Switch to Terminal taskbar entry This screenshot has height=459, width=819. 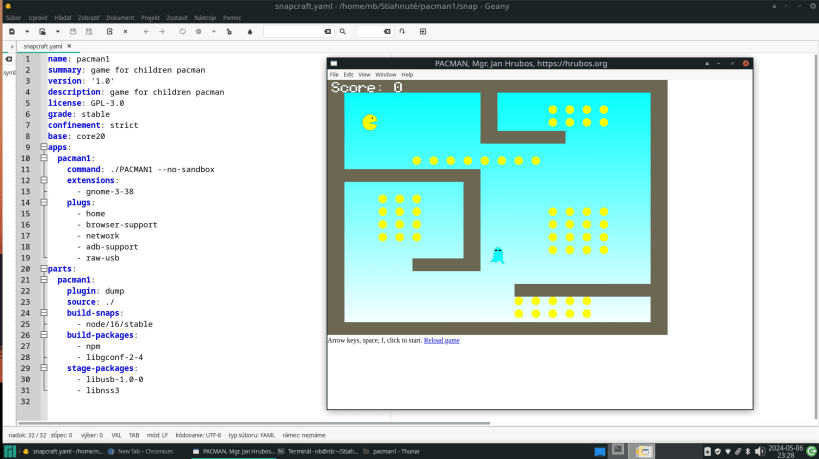318,451
